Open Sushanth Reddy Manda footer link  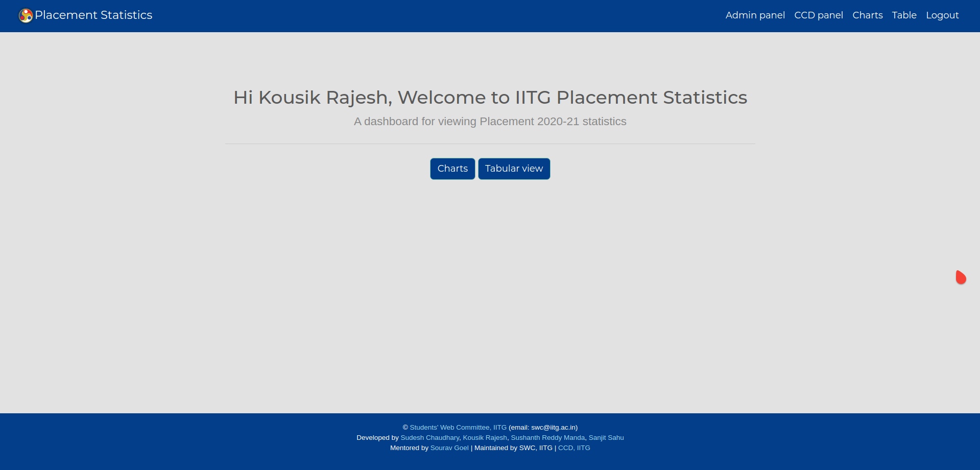(547, 438)
